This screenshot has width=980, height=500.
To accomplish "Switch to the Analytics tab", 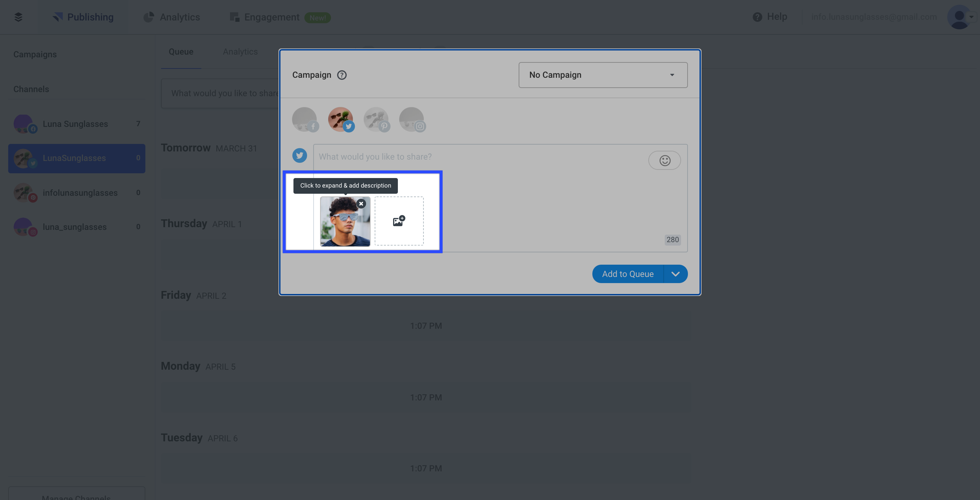I will coord(241,52).
